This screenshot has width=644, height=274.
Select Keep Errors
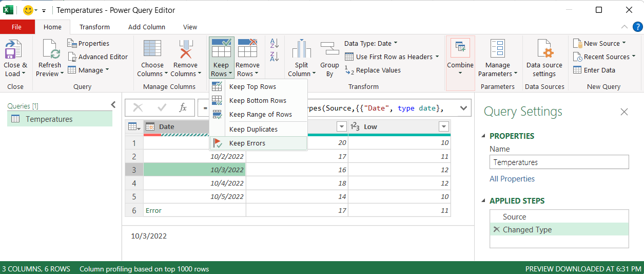pyautogui.click(x=258, y=143)
